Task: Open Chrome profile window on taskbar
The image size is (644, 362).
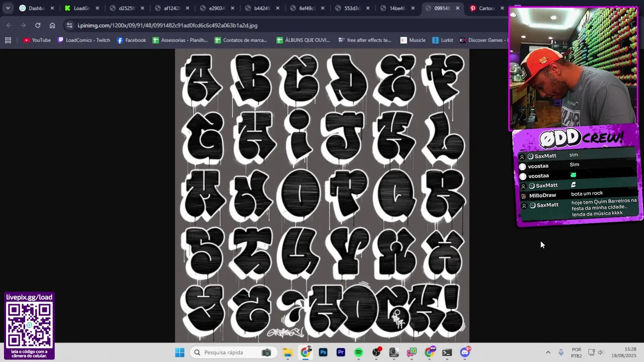Action: tap(305, 352)
